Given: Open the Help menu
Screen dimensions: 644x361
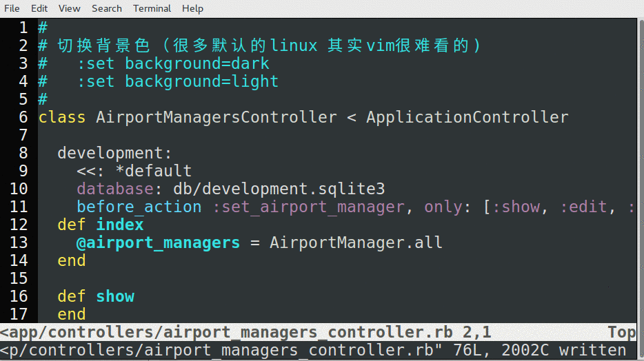Looking at the screenshot, I should [192, 8].
